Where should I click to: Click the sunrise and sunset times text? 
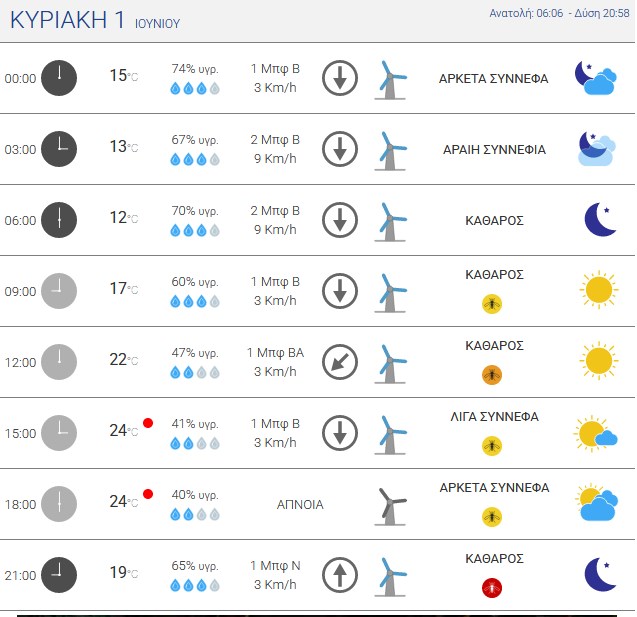click(x=559, y=13)
